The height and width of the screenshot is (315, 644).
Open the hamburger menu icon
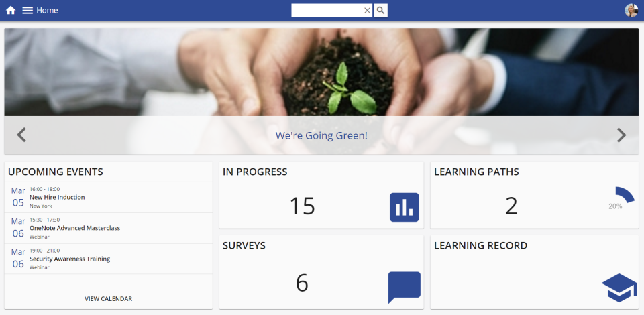pos(28,11)
